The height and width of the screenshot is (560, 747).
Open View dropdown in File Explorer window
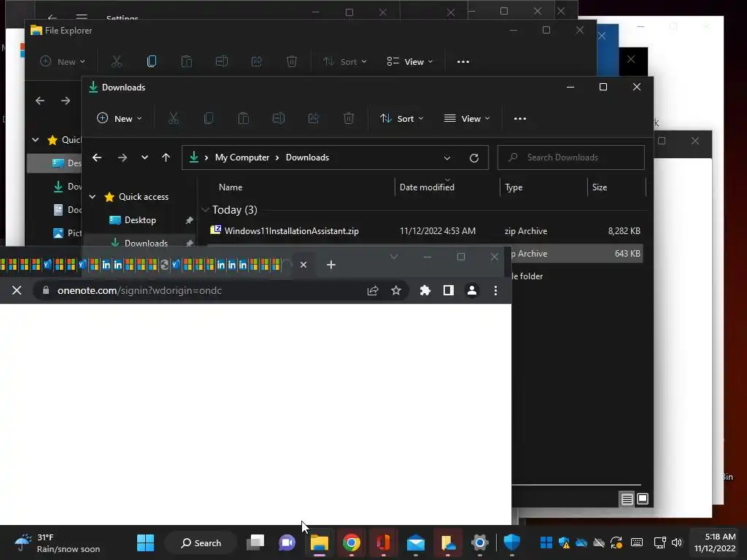click(x=410, y=61)
